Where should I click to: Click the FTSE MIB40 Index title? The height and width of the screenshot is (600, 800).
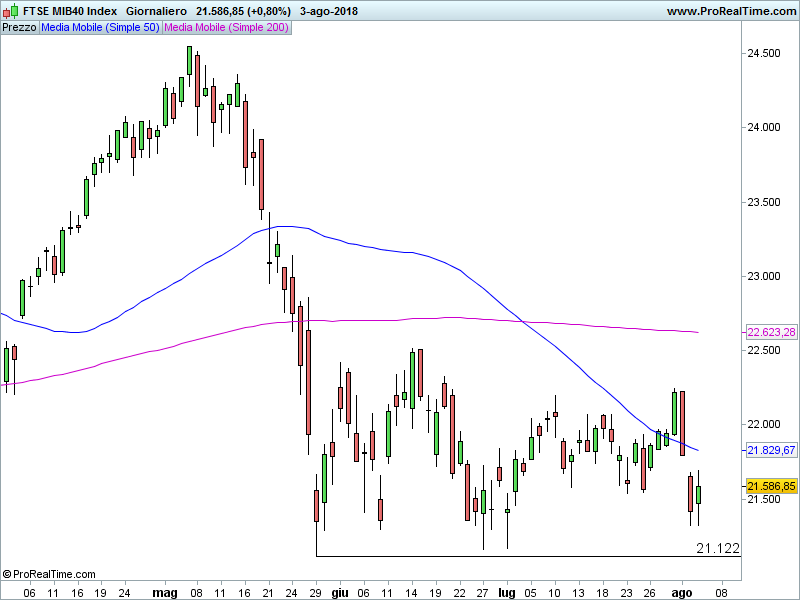pos(70,11)
